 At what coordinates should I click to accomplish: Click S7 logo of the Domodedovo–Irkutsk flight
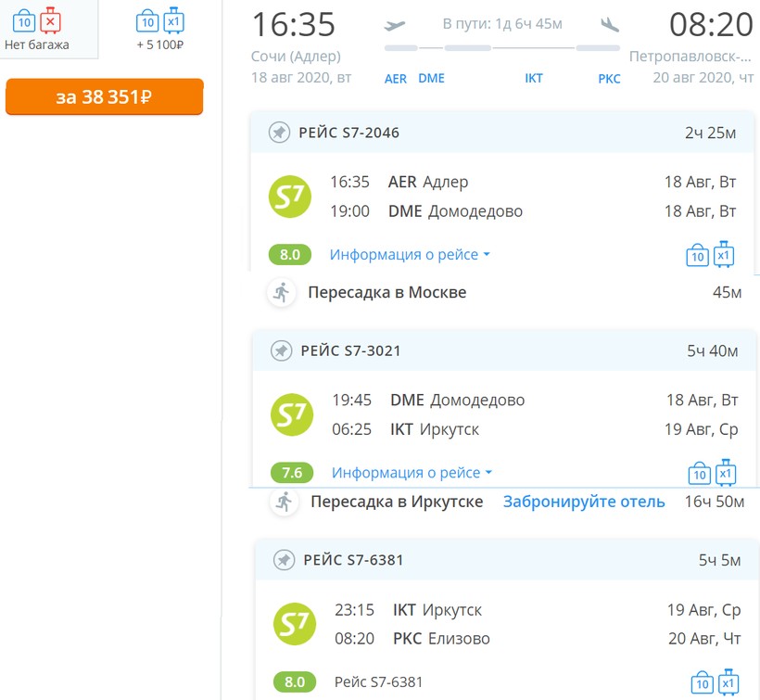pos(292,414)
